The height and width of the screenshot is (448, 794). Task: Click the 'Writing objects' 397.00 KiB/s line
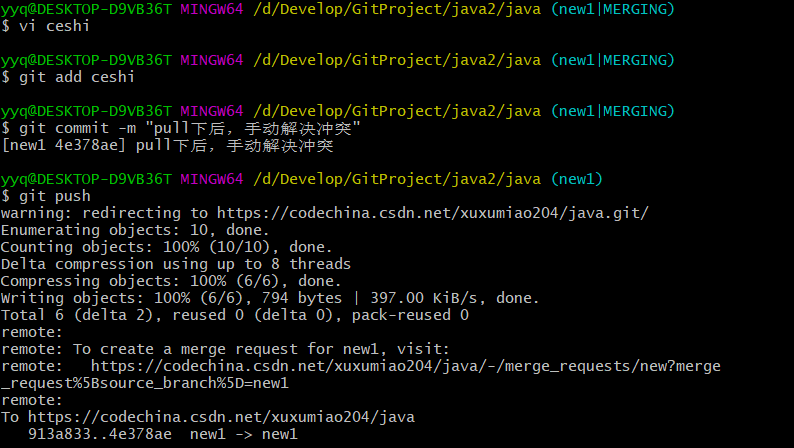(270, 298)
